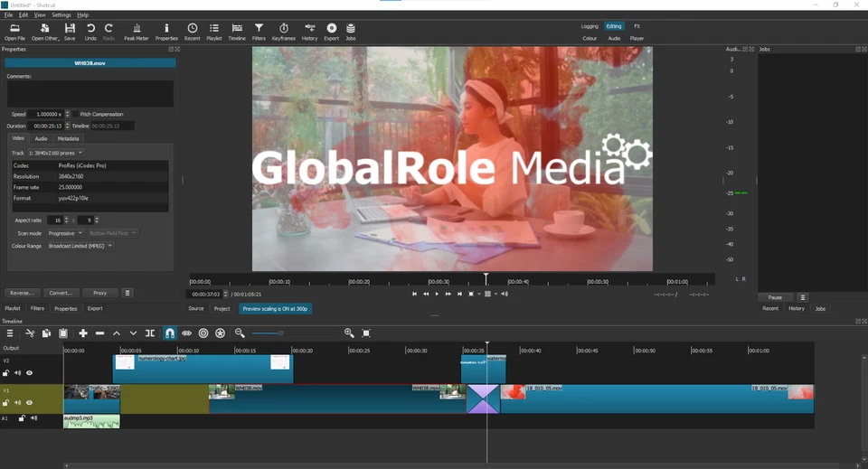
Task: Open the Peak Meter panel
Action: click(x=137, y=32)
